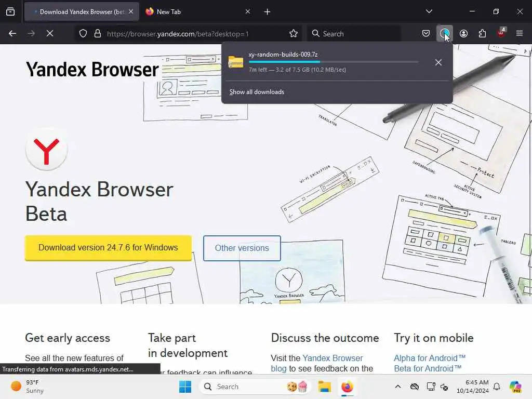
Task: Open clock and date 6:45 AM
Action: coord(472,387)
